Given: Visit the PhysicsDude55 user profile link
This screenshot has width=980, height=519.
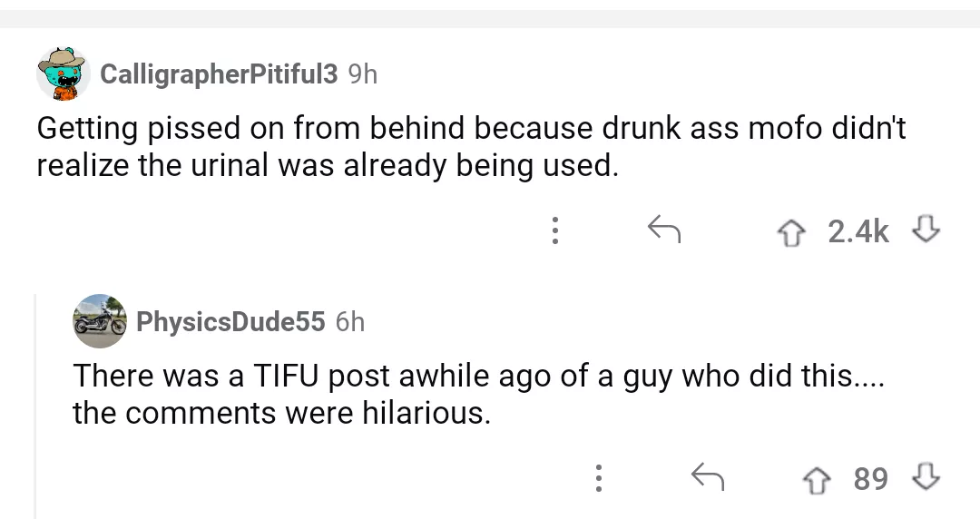Looking at the screenshot, I should pos(230,321).
